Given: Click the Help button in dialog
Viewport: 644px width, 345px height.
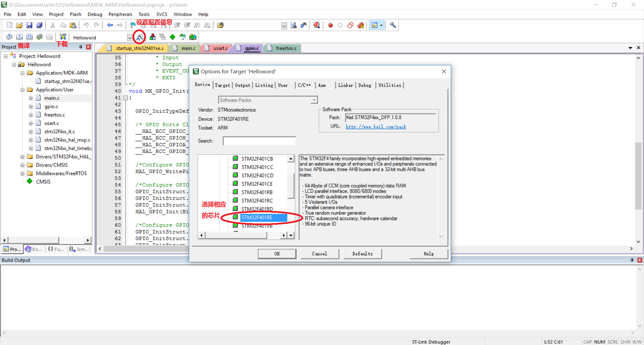Looking at the screenshot, I should tap(429, 254).
